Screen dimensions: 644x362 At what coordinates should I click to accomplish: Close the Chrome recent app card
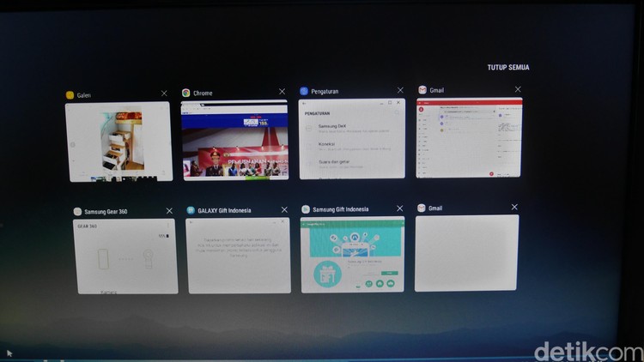pos(282,91)
